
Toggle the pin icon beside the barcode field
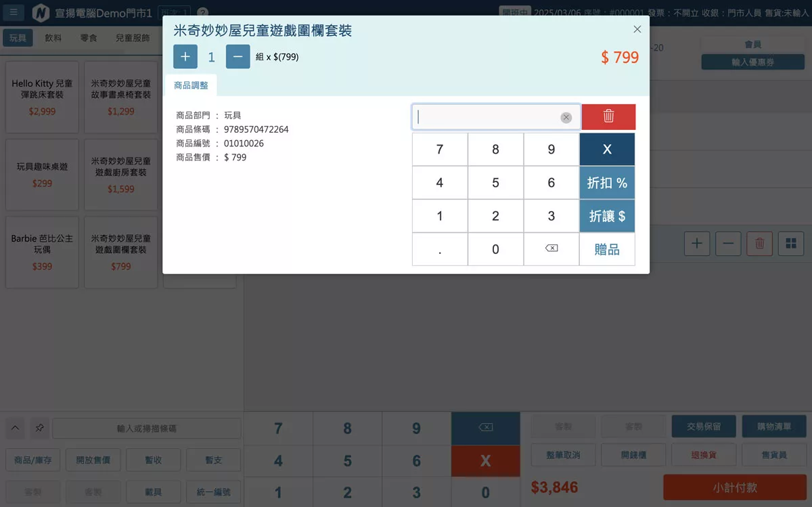[x=39, y=428]
